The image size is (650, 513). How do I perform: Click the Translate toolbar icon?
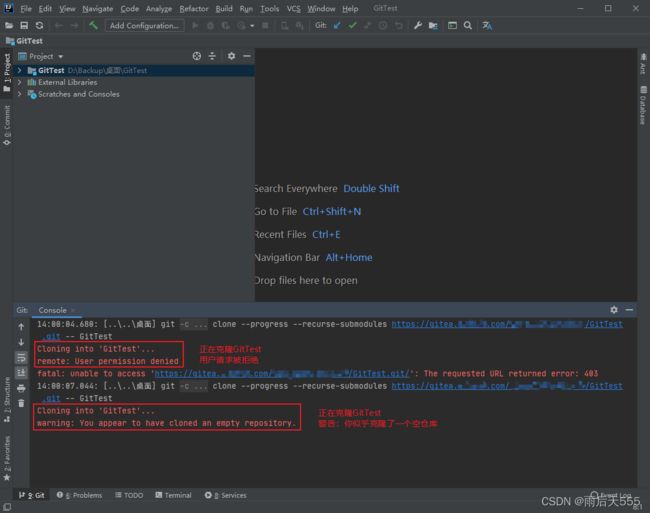pyautogui.click(x=487, y=26)
